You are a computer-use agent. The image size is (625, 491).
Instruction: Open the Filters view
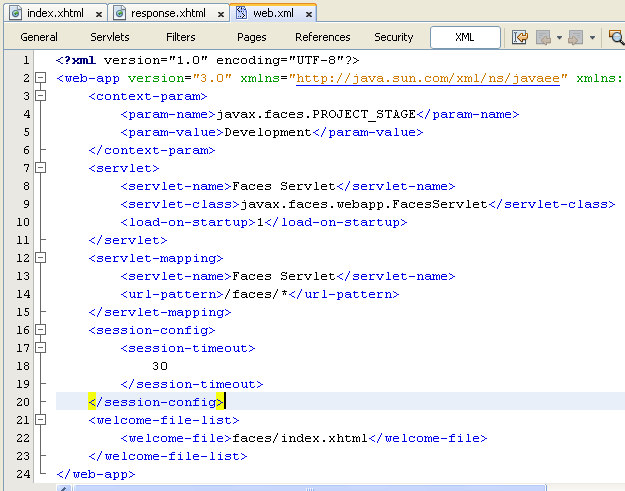(181, 37)
